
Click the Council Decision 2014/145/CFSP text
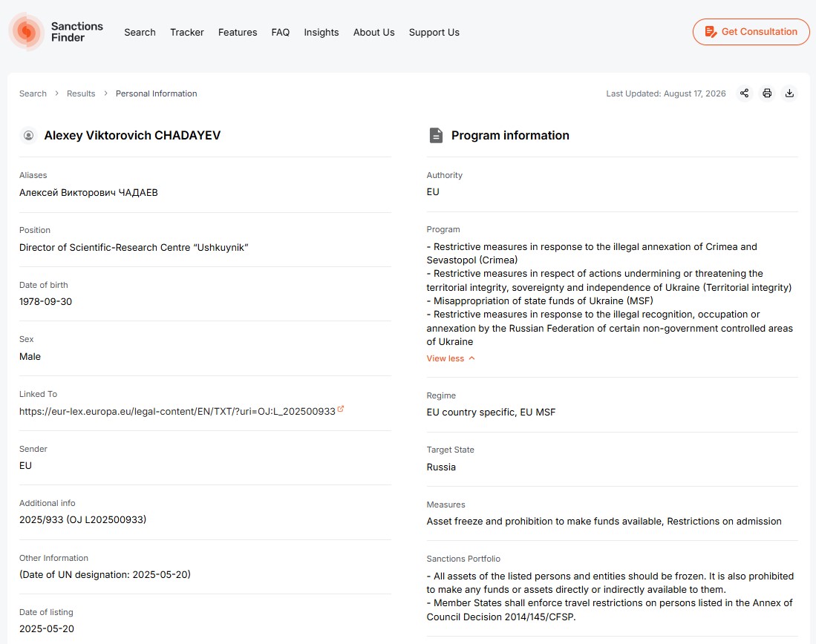pos(501,617)
